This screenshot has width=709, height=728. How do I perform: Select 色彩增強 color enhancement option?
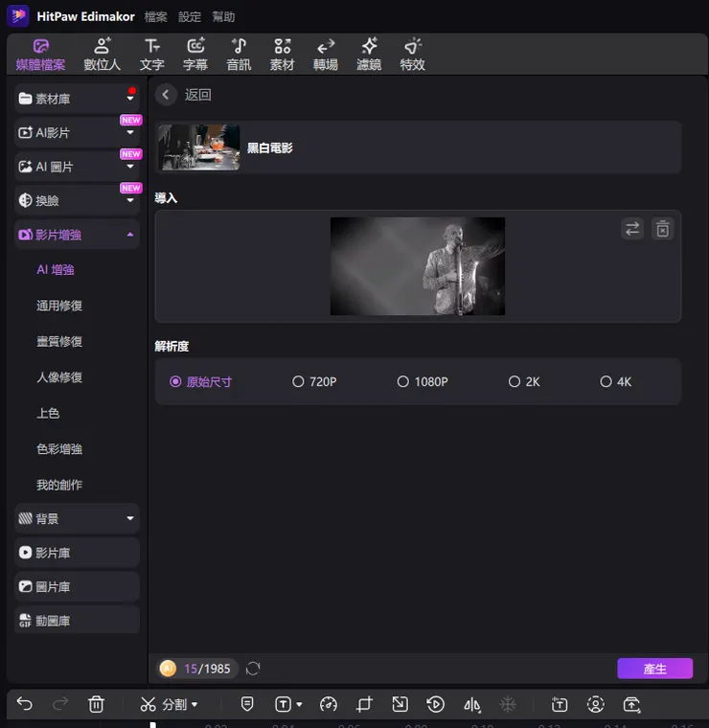59,449
